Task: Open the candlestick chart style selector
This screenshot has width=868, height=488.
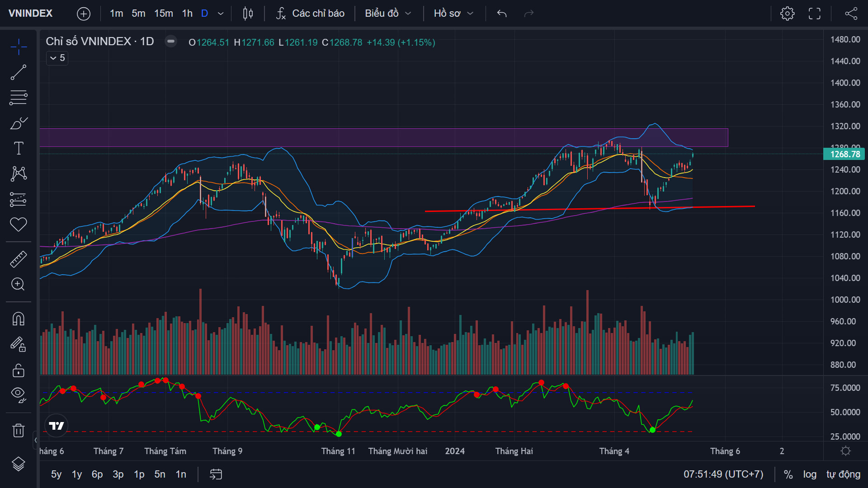Action: pyautogui.click(x=248, y=14)
